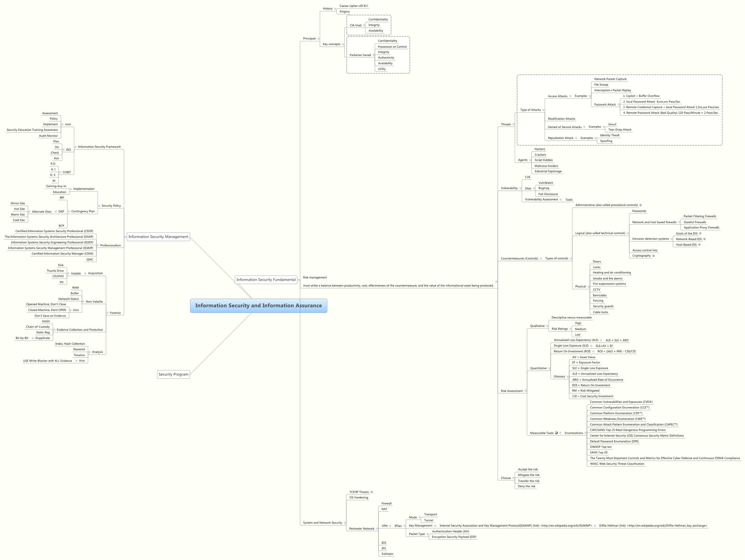Select the Information Security Fundamental topic box
Viewport: 745px width, 560px height.
point(266,280)
